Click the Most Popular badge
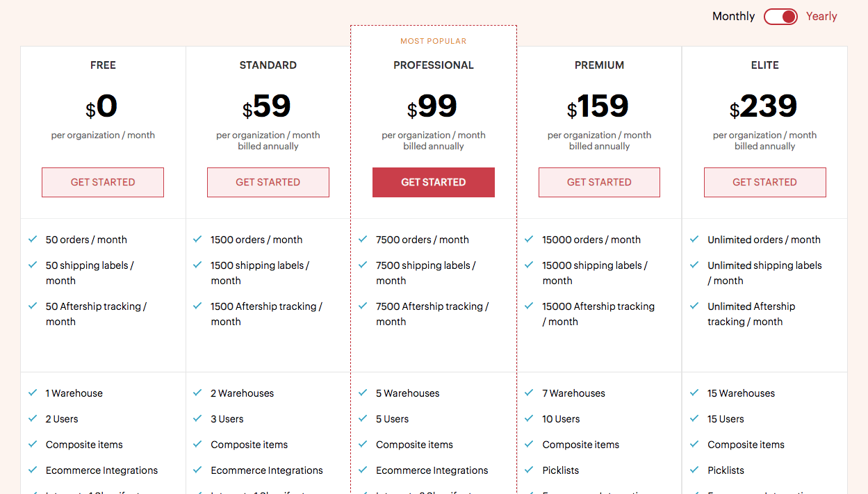Image resolution: width=868 pixels, height=494 pixels. click(x=434, y=41)
